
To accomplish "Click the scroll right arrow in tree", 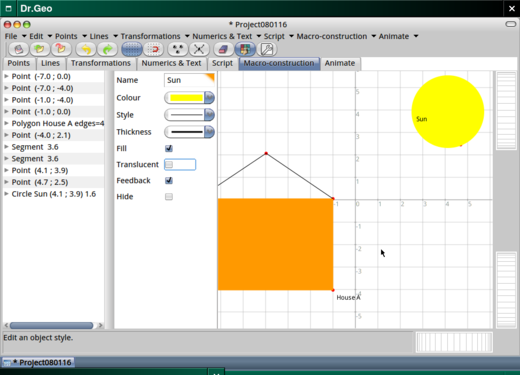I will (100, 325).
